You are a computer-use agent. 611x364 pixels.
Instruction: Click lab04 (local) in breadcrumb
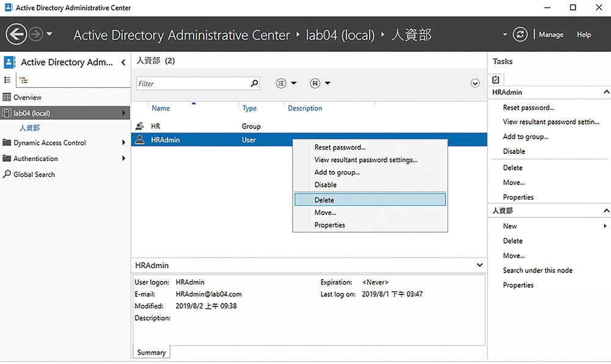[x=340, y=35]
